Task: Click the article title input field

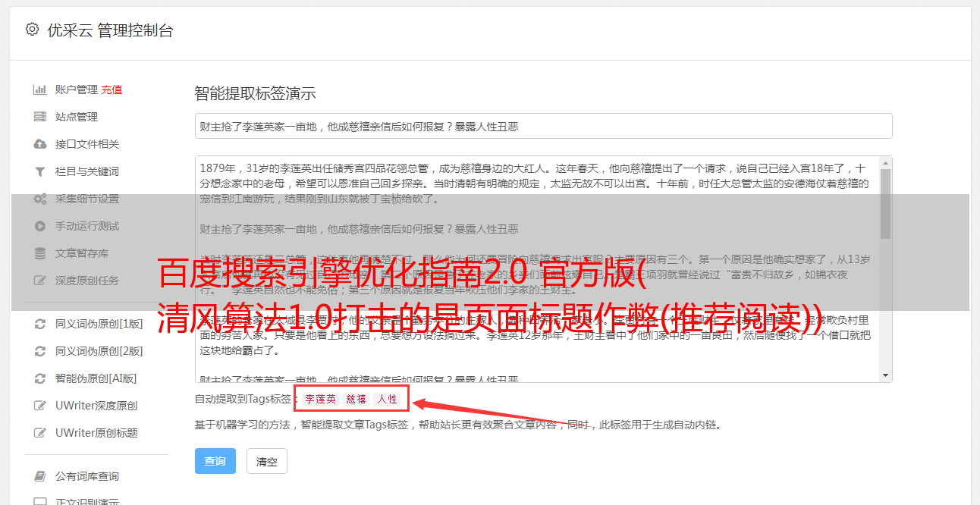Action: click(x=543, y=127)
